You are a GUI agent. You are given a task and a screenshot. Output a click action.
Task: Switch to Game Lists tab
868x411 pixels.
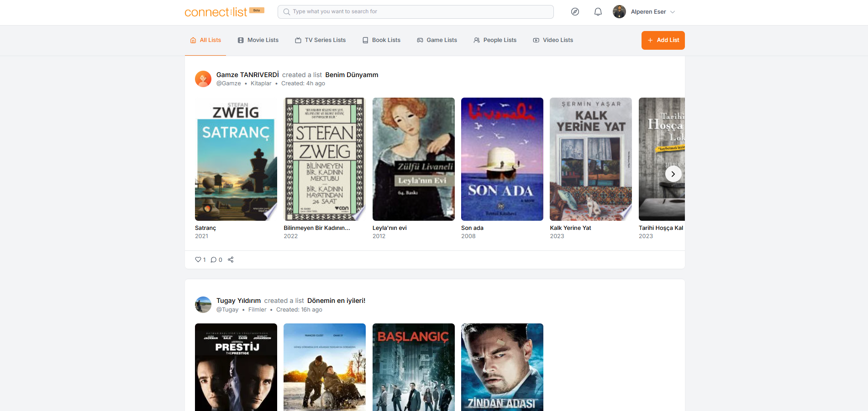tap(437, 40)
